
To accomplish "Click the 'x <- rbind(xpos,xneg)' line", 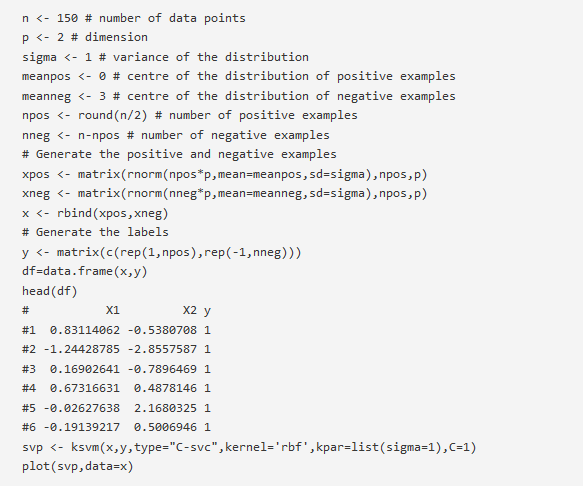I will click(x=95, y=214).
